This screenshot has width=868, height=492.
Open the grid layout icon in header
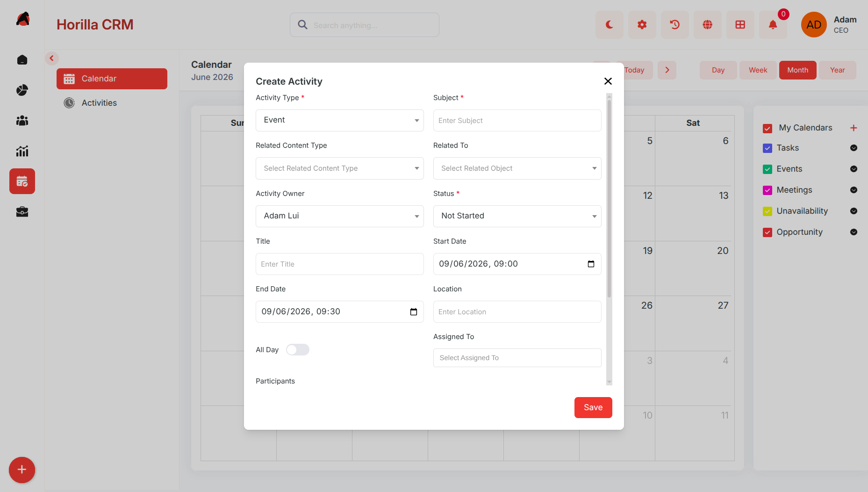tap(740, 25)
